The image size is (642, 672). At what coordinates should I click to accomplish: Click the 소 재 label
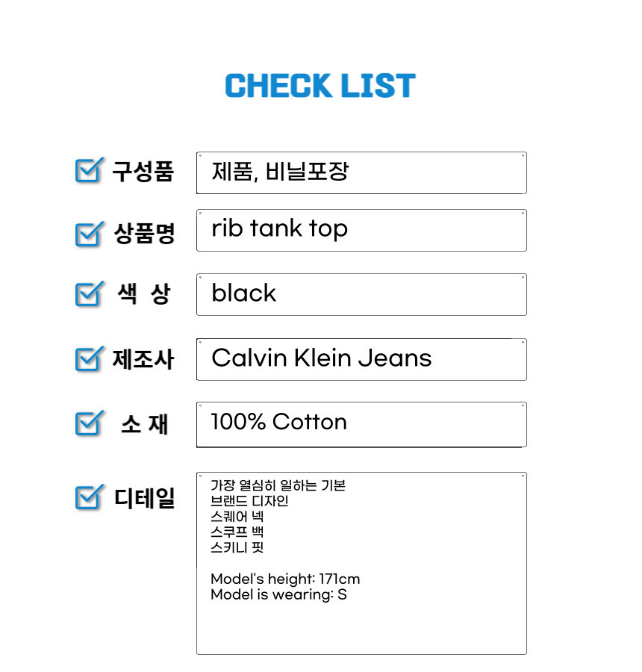[144, 424]
